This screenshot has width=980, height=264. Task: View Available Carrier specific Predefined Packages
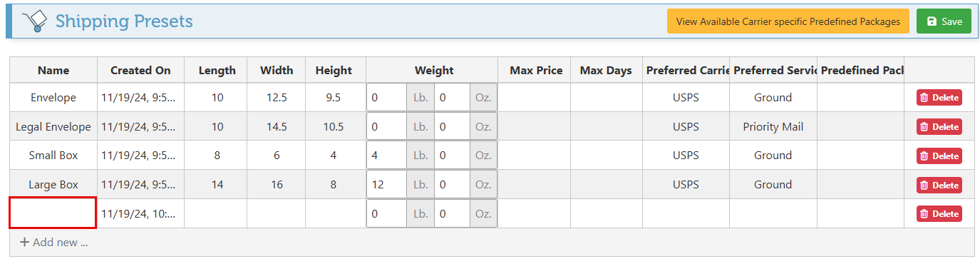788,21
